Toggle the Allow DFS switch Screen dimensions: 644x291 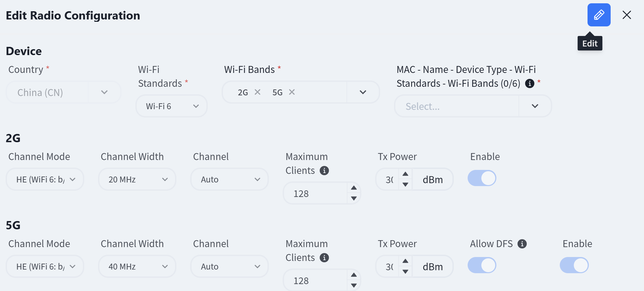click(482, 265)
